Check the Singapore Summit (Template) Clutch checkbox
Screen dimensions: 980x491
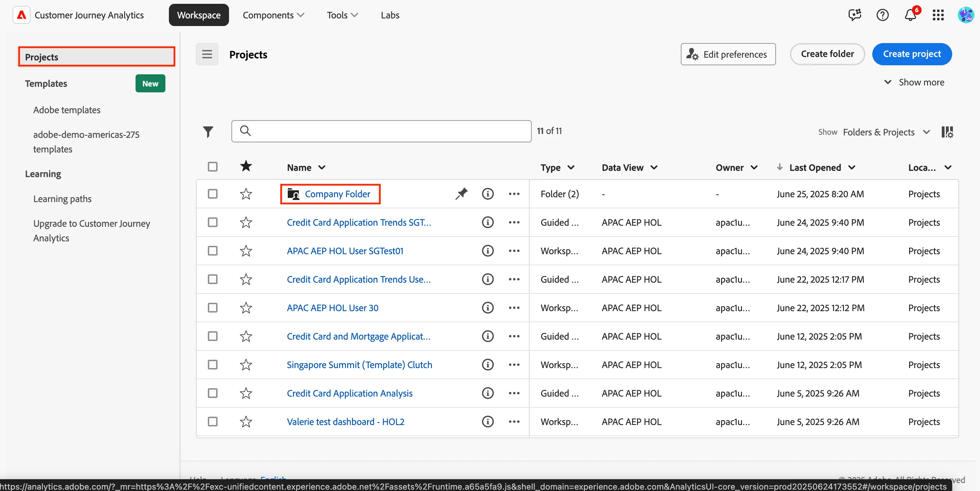pyautogui.click(x=213, y=365)
